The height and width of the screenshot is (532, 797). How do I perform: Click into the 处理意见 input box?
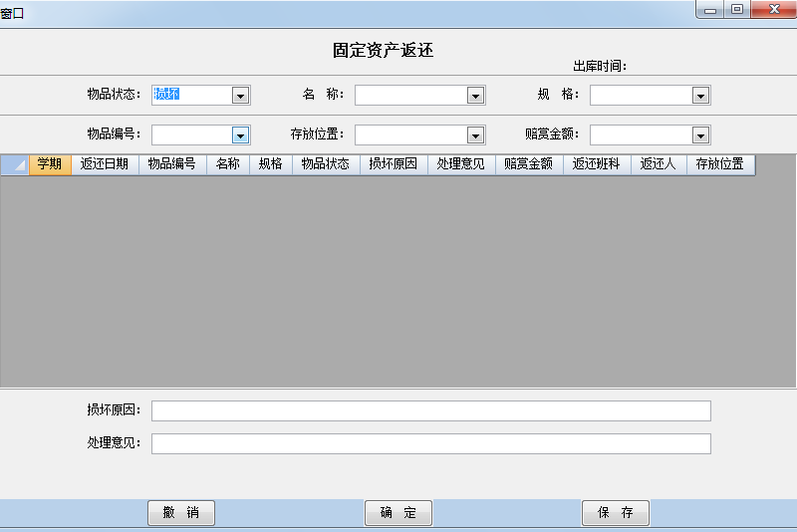pos(430,444)
